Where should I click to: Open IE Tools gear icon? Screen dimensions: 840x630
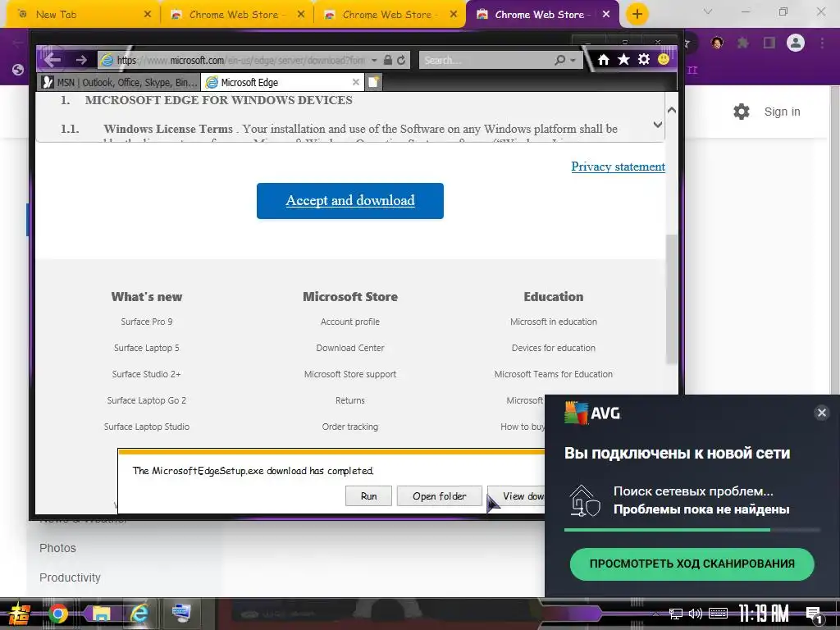[644, 59]
